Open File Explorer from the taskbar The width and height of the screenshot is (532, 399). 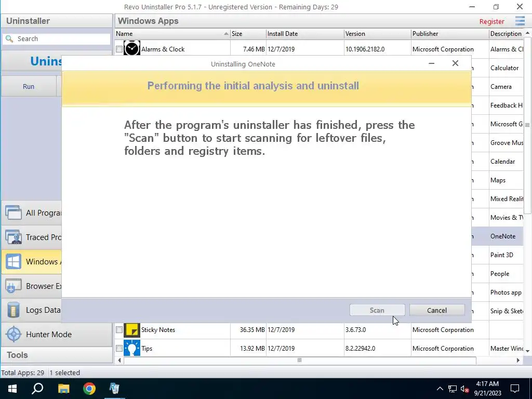pos(63,389)
